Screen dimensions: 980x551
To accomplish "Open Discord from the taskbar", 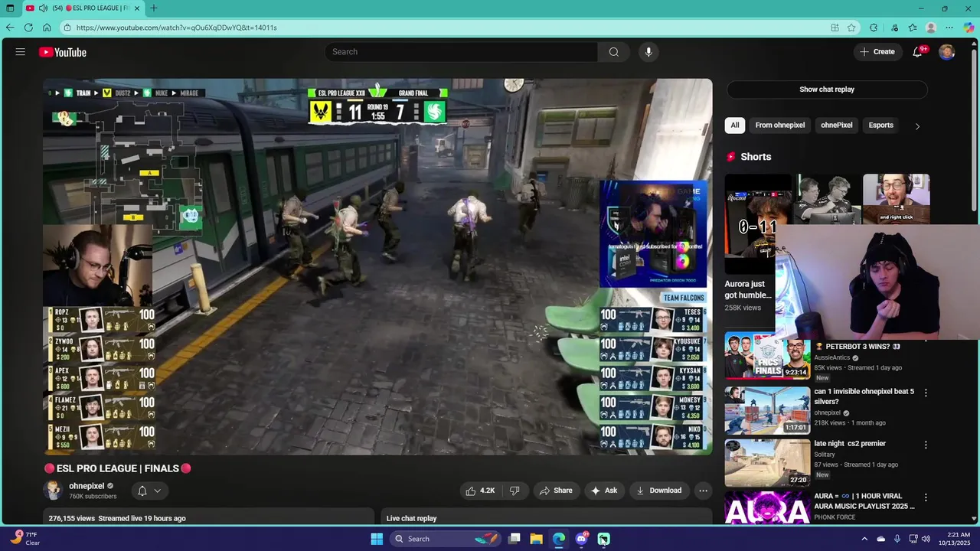I will pyautogui.click(x=581, y=539).
